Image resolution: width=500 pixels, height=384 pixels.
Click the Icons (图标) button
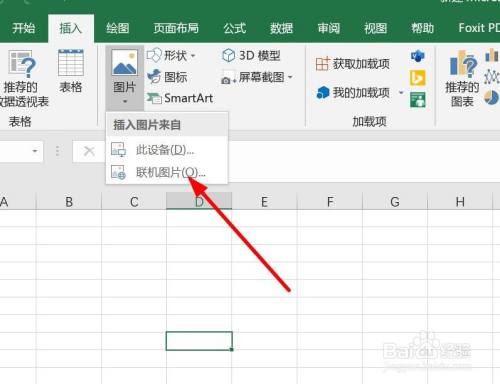pyautogui.click(x=167, y=77)
